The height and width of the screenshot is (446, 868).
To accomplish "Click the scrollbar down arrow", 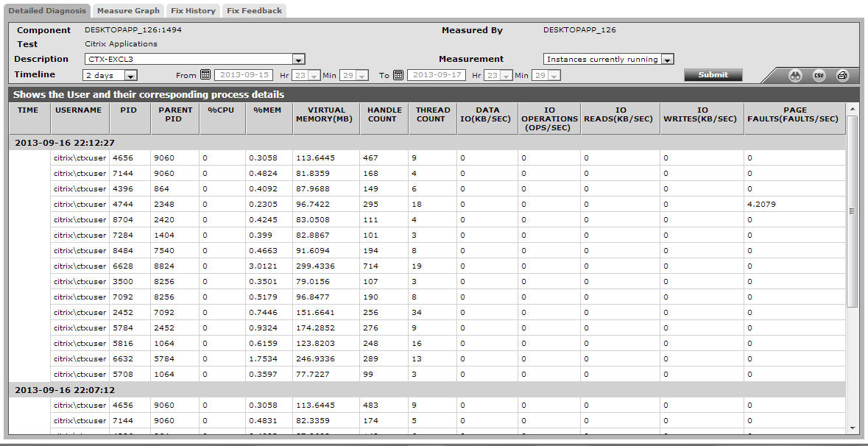I will tap(852, 428).
